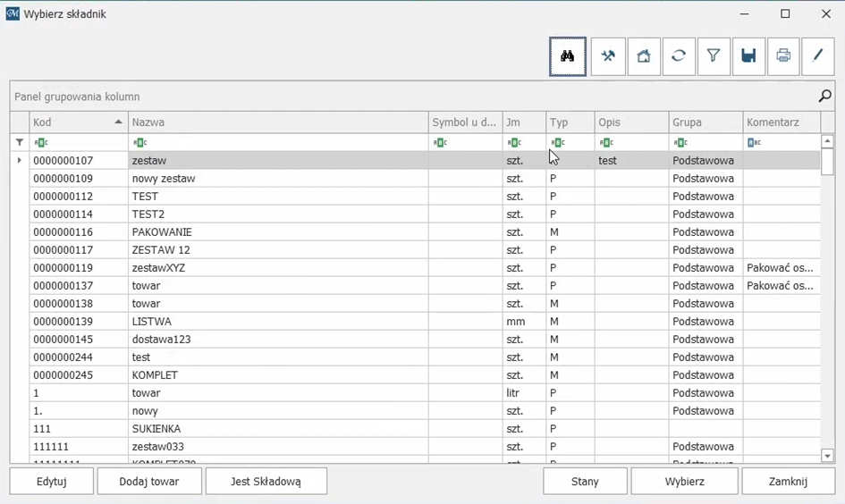This screenshot has height=504, width=845.
Task: Click magnifier icon in grouping panel
Action: [824, 97]
